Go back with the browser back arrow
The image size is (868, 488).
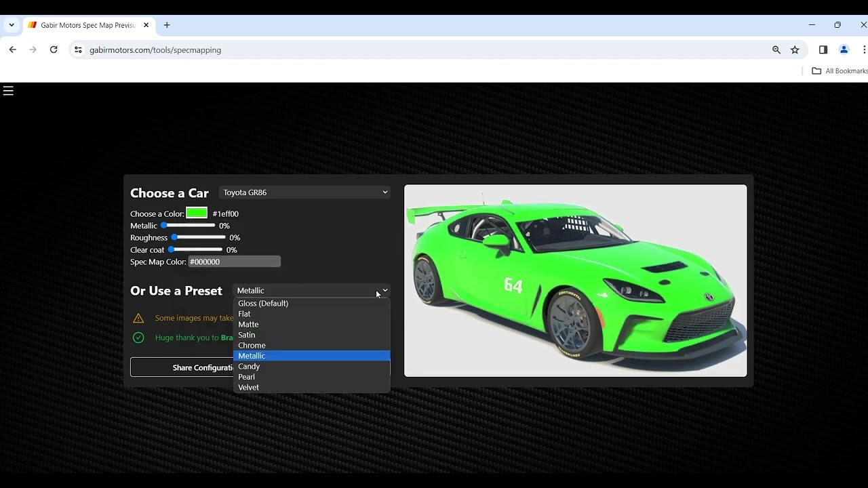[12, 49]
